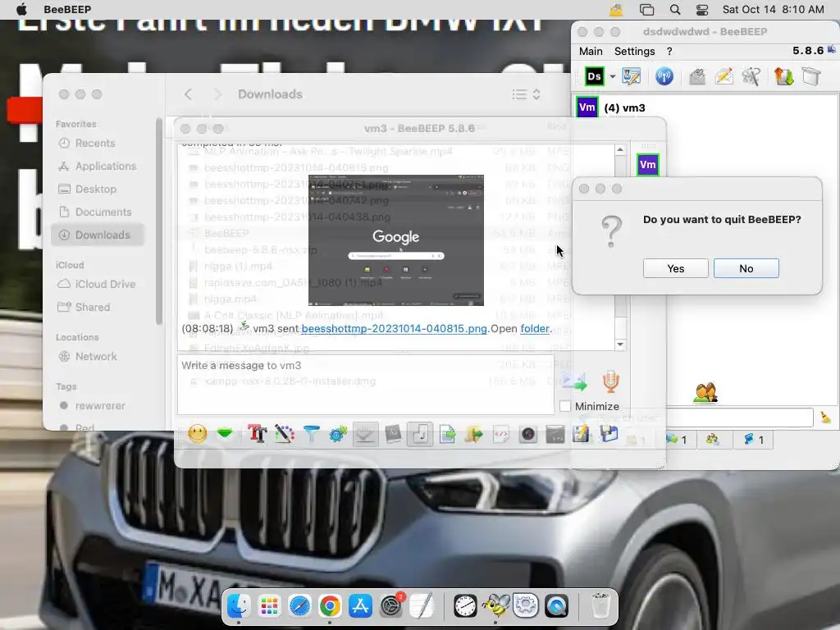840x630 pixels.
Task: Click the Vm avatar in chat side panel
Action: (648, 164)
